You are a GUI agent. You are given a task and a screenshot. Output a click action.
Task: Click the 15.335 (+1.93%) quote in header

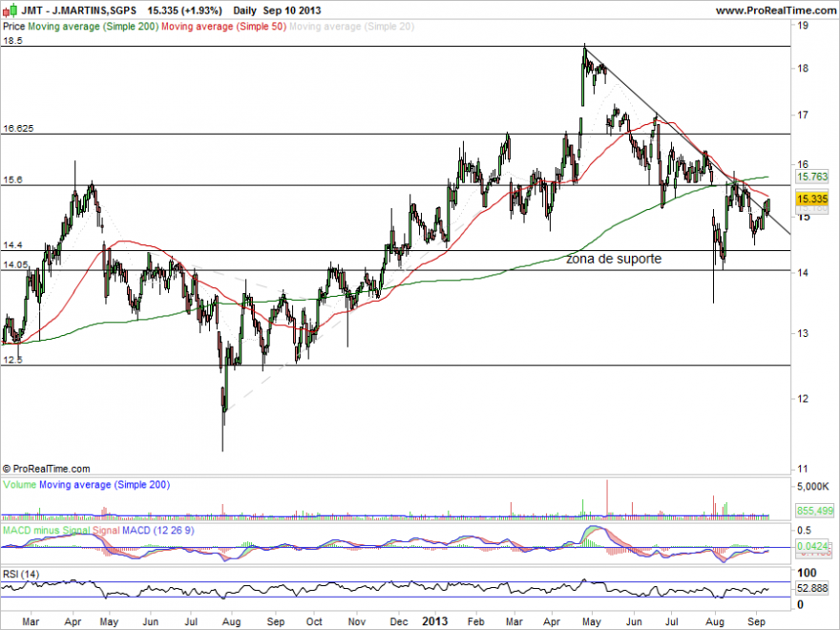pos(185,10)
